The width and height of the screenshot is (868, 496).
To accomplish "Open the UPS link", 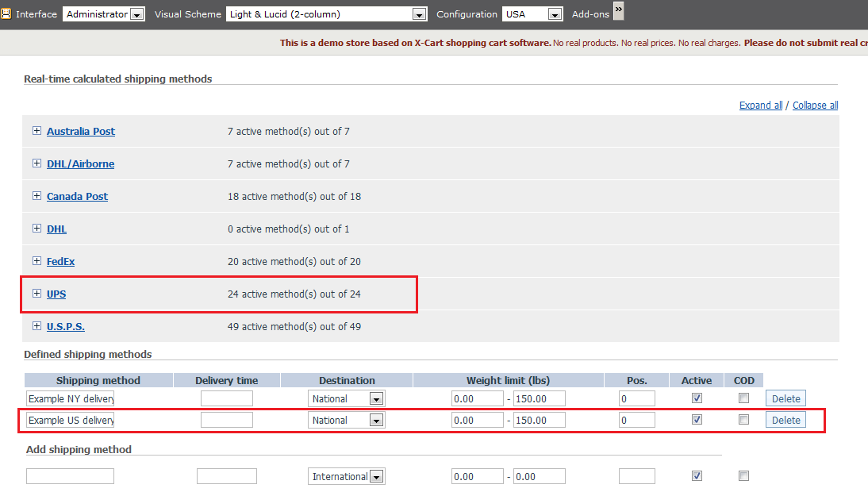I will [x=56, y=294].
